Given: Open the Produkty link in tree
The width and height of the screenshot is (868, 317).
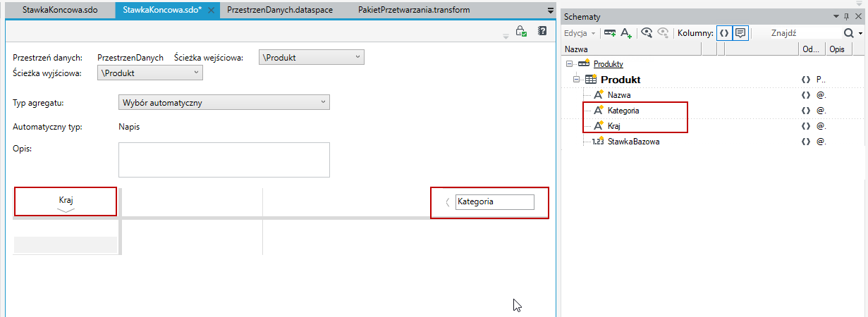Looking at the screenshot, I should coord(608,64).
